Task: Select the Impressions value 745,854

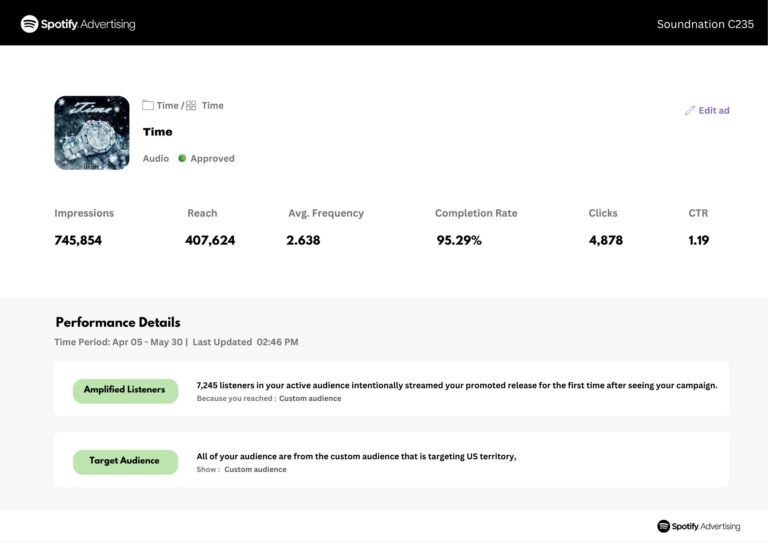Action: (78, 240)
